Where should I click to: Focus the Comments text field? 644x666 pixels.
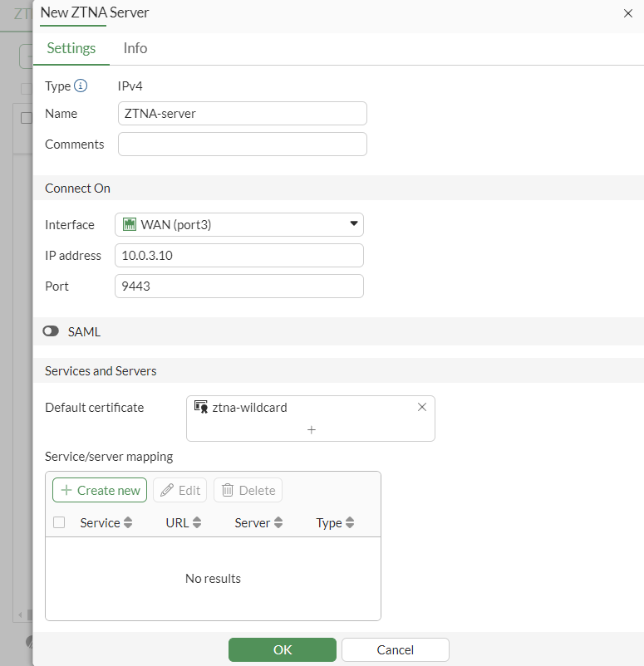(x=242, y=144)
